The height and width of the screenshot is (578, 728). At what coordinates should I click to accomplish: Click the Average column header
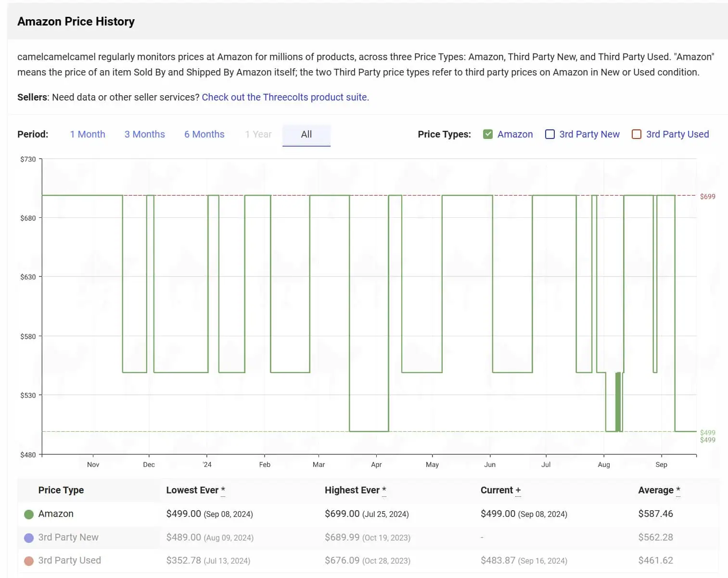(x=659, y=490)
